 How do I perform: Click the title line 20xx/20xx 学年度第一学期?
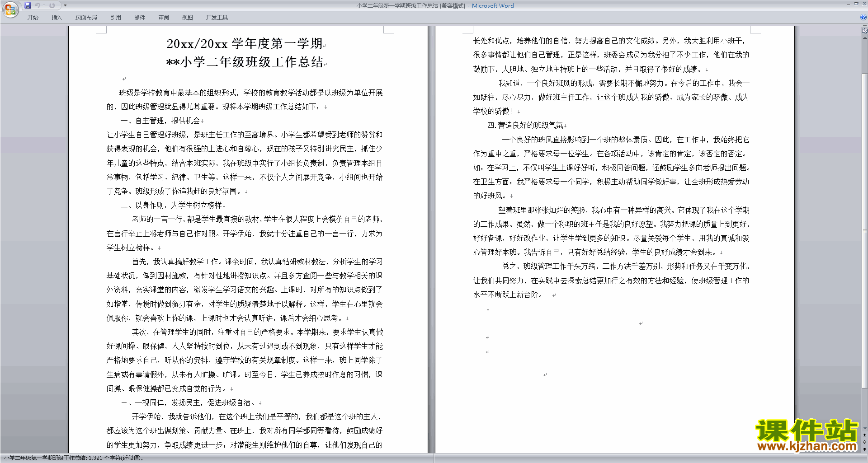tap(245, 43)
